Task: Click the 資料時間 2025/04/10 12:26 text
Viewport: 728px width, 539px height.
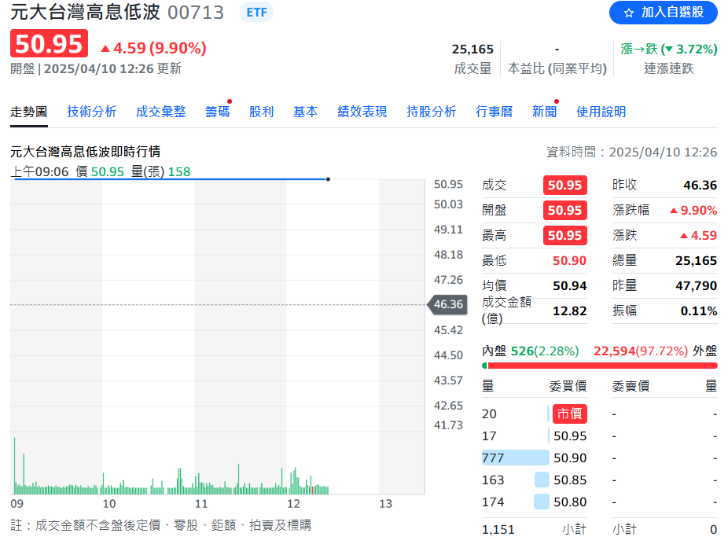Action: coord(631,152)
